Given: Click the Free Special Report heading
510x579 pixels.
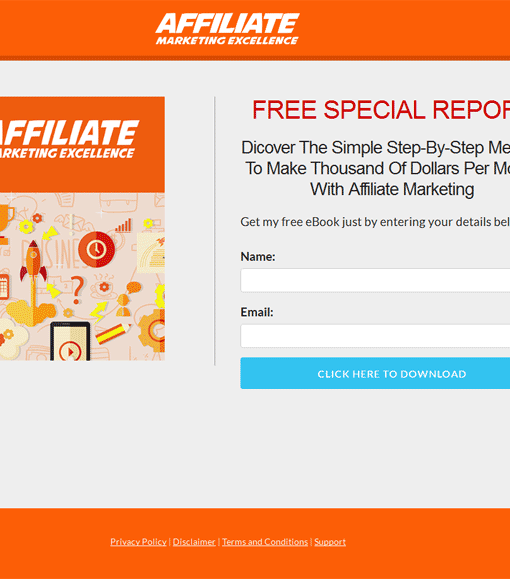Looking at the screenshot, I should click(381, 110).
